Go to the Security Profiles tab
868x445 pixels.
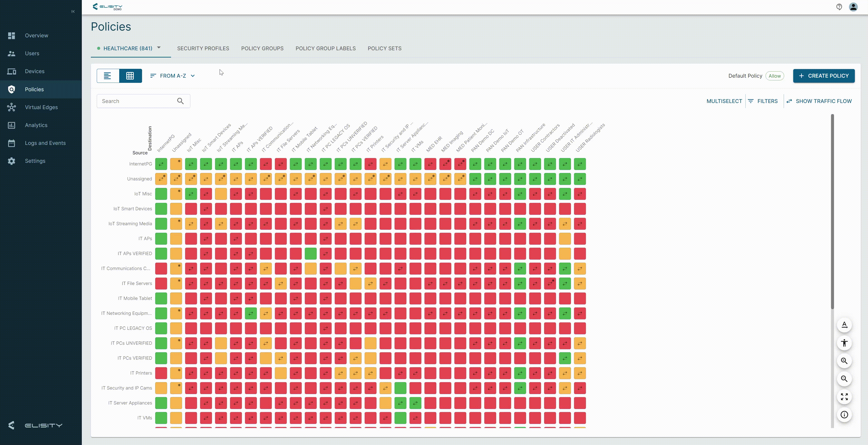tap(203, 48)
